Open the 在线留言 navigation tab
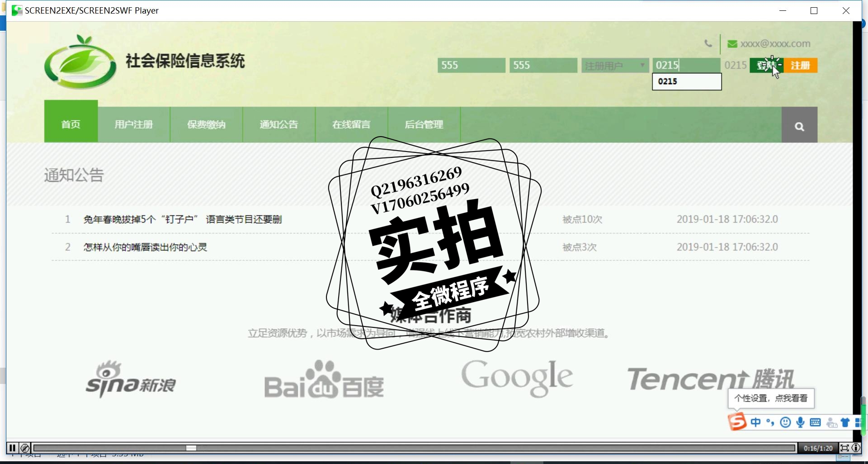 point(351,125)
